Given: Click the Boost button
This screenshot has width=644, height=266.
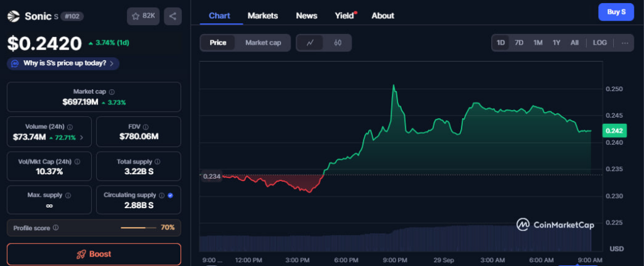Looking at the screenshot, I should coord(94,254).
